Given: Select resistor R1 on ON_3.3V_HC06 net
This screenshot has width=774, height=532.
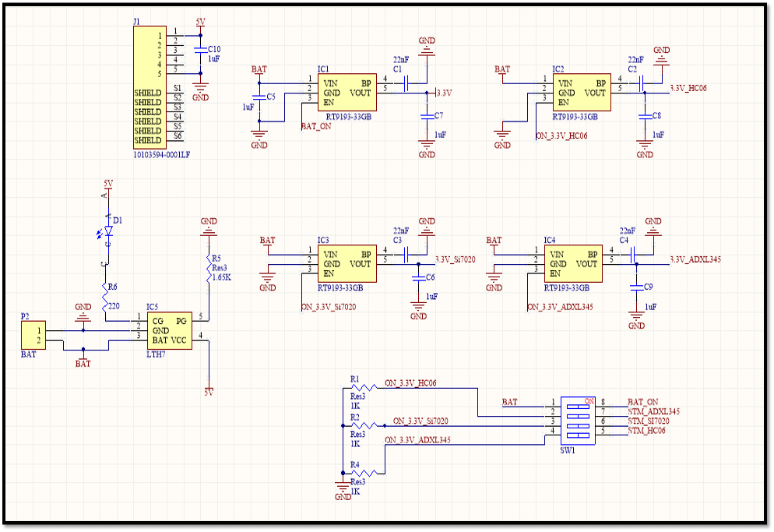Looking at the screenshot, I should pos(364,388).
